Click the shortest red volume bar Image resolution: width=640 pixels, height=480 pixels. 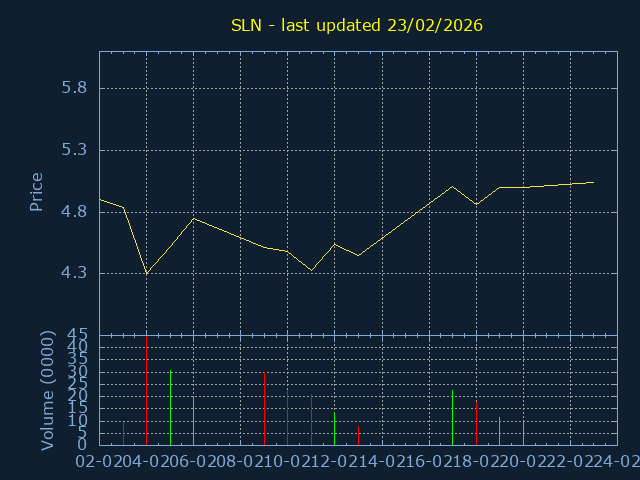(358, 435)
